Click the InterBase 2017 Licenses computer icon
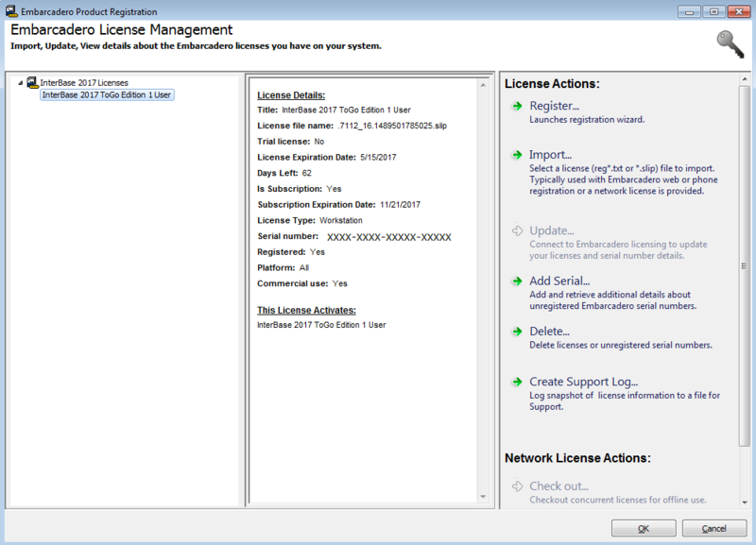 (32, 82)
